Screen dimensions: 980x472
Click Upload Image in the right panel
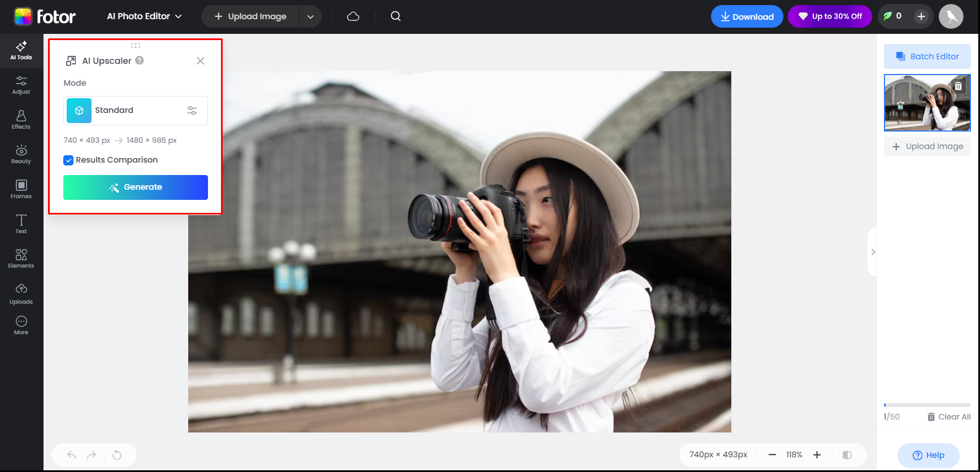[x=927, y=147]
